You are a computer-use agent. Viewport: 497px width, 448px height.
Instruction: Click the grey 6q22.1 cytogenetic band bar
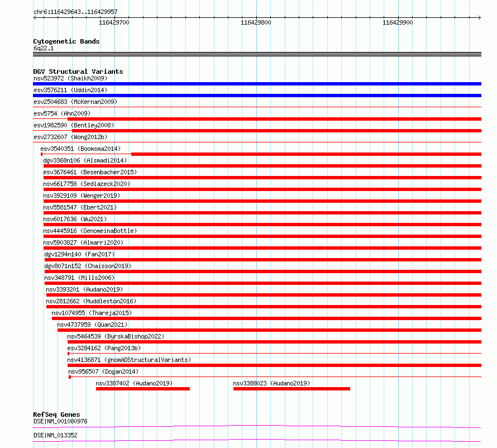[257, 54]
